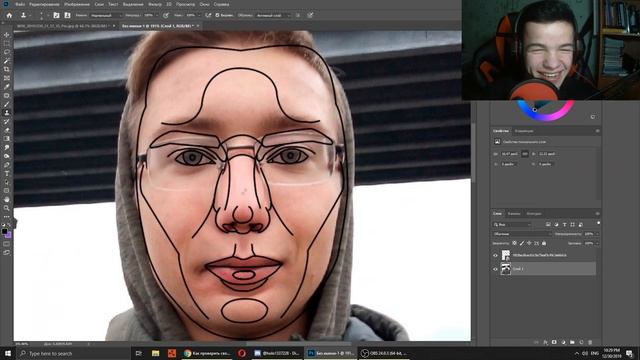Screen dimensions: 640x360
Task: Toggle link width and height proportions
Action: pyautogui.click(x=525, y=154)
